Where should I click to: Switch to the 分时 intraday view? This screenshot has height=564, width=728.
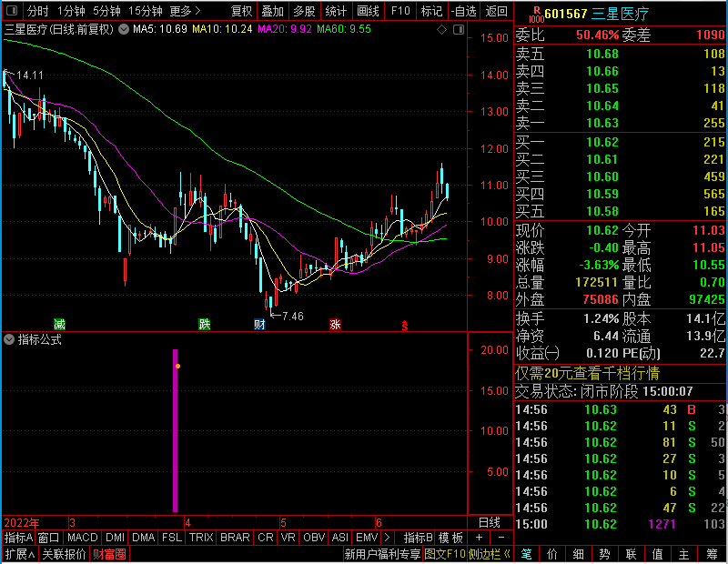point(37,11)
